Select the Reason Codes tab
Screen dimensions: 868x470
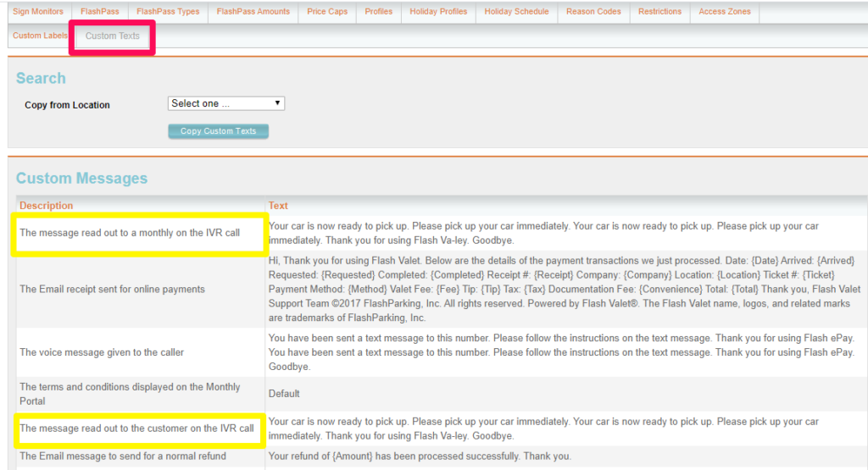tap(593, 12)
